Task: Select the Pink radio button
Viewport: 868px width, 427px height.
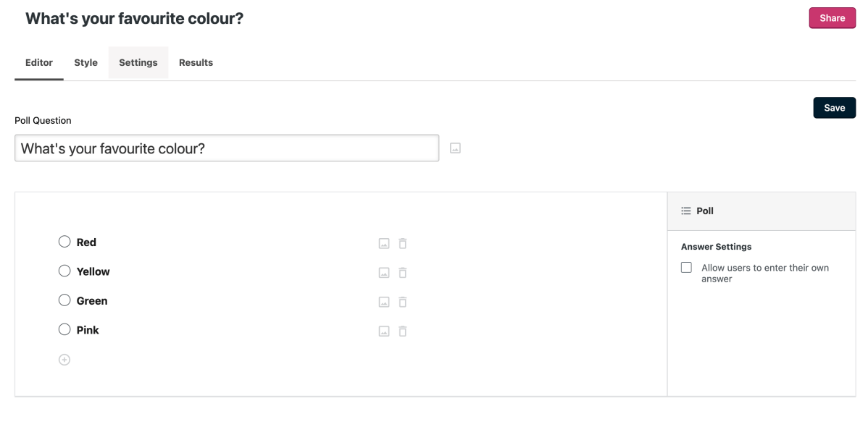Action: [x=64, y=329]
